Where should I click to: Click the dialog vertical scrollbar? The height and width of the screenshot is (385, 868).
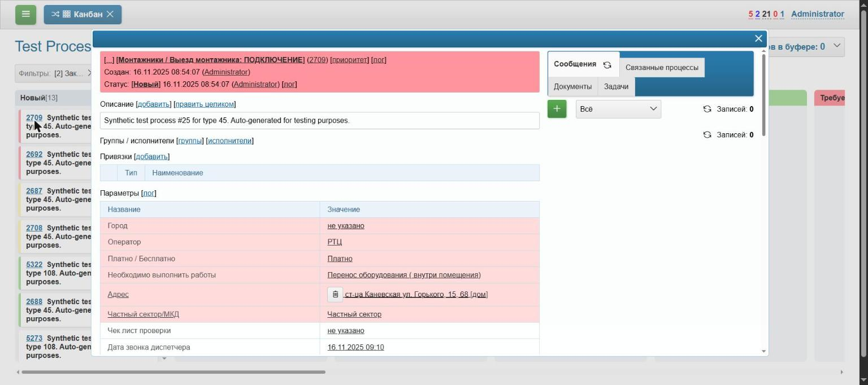click(x=764, y=95)
